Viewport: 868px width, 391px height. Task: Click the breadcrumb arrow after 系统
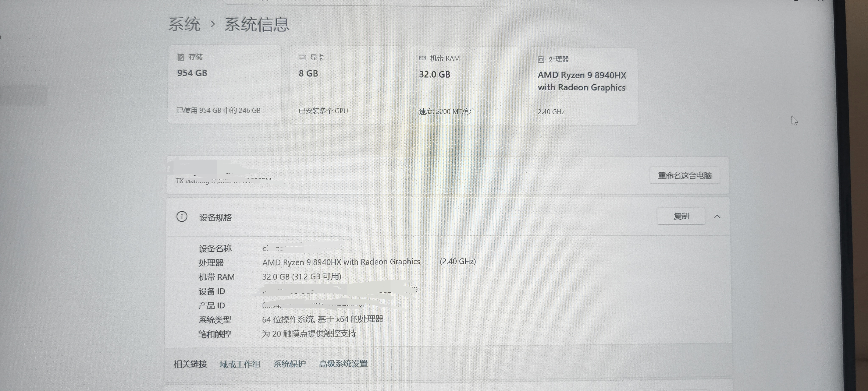213,24
